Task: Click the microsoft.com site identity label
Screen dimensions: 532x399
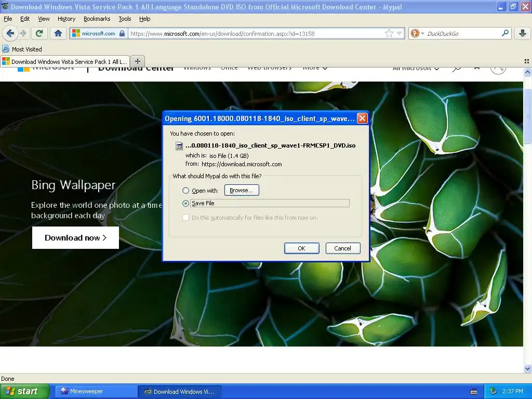Action: [98, 34]
